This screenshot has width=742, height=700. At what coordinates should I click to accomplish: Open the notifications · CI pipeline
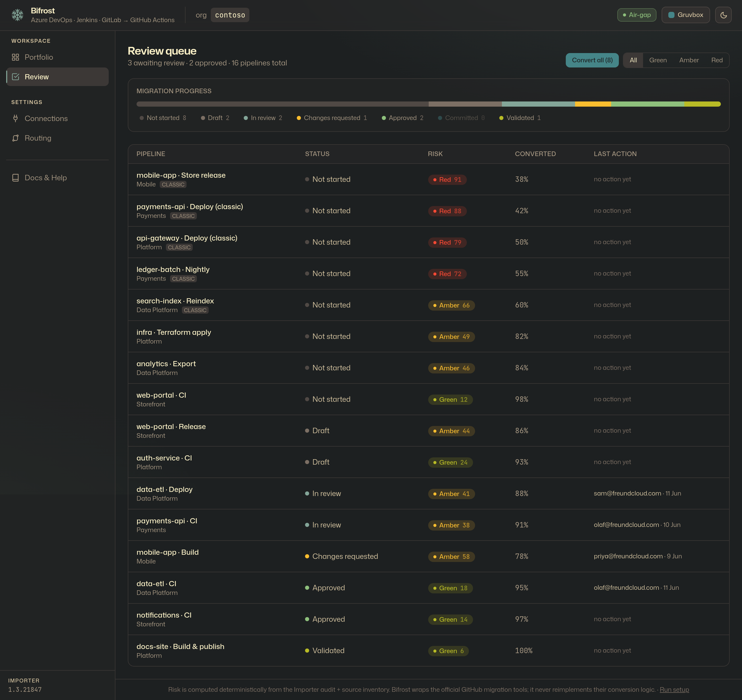(x=428, y=619)
